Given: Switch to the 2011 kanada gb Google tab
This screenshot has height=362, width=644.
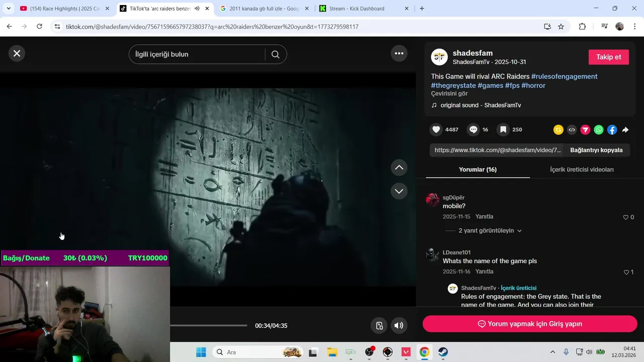Looking at the screenshot, I should [x=264, y=9].
